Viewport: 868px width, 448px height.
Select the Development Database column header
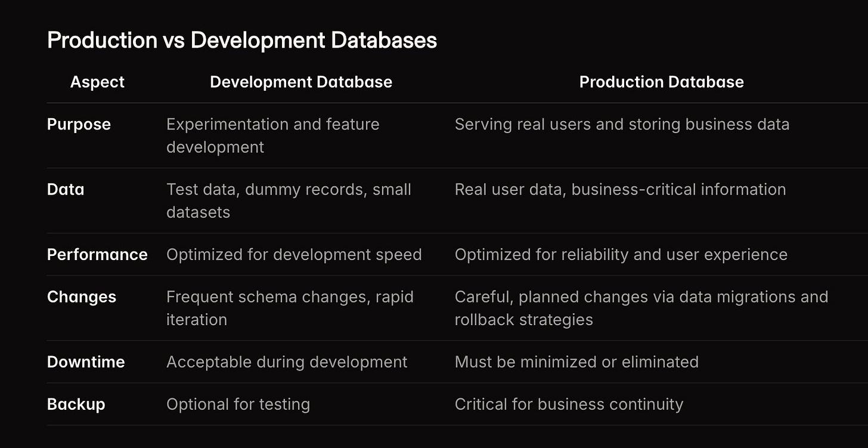(x=301, y=82)
